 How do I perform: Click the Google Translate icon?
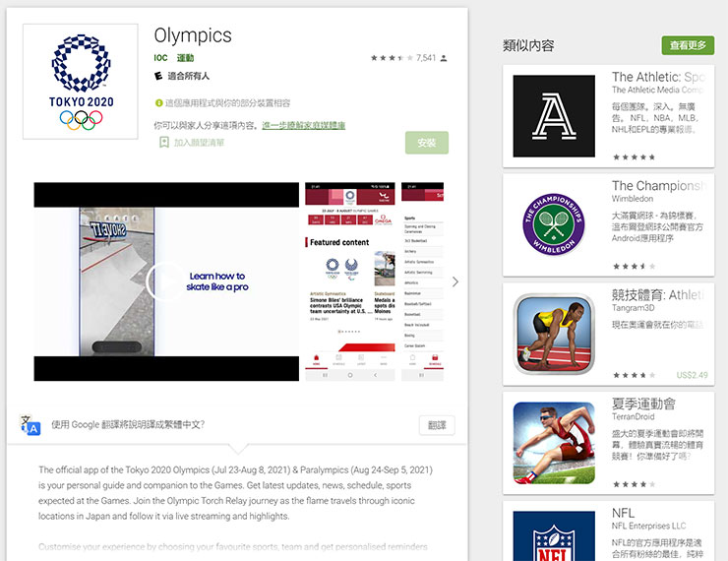coord(30,425)
